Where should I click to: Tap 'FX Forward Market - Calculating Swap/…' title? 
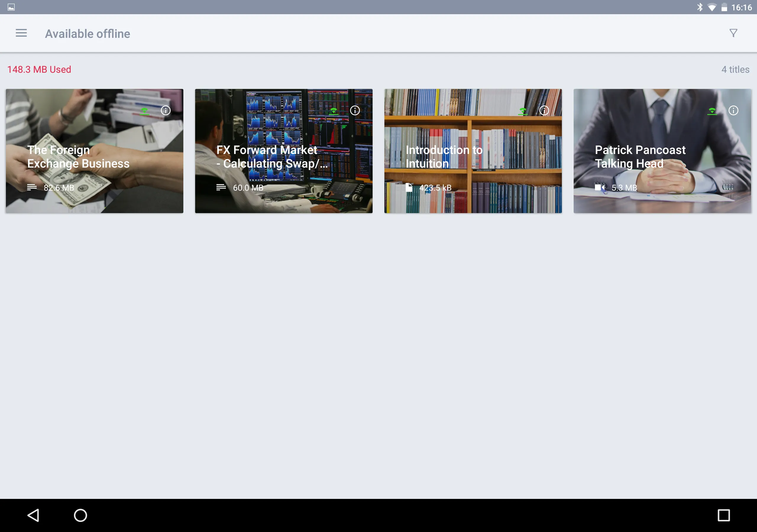click(x=272, y=157)
